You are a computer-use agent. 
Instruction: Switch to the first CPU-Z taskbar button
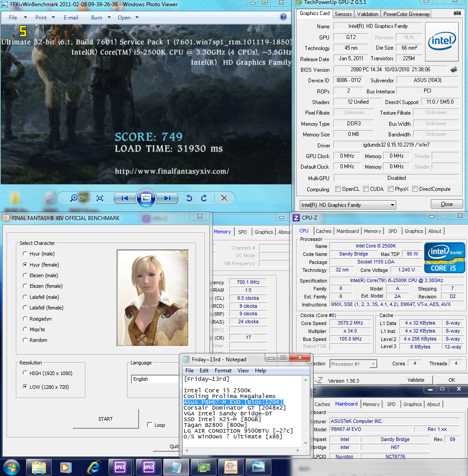point(120,468)
